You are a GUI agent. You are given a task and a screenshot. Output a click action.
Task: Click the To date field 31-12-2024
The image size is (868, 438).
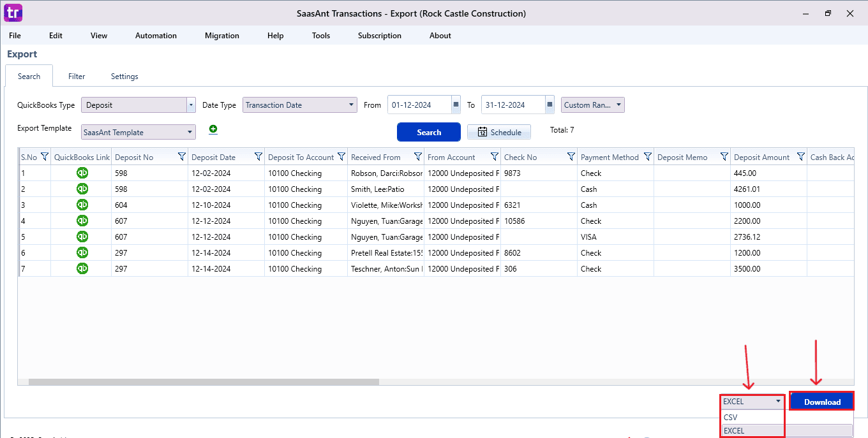(513, 105)
